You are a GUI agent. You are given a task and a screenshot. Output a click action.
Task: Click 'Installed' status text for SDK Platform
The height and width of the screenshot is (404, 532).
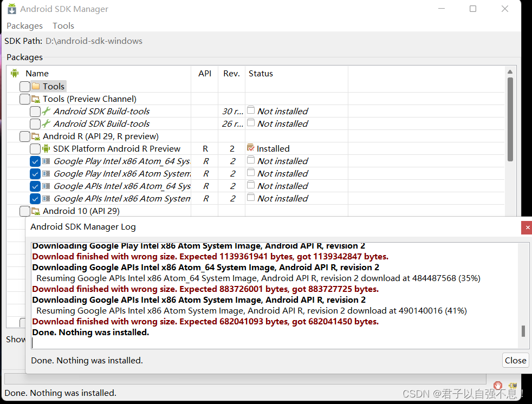click(x=273, y=149)
